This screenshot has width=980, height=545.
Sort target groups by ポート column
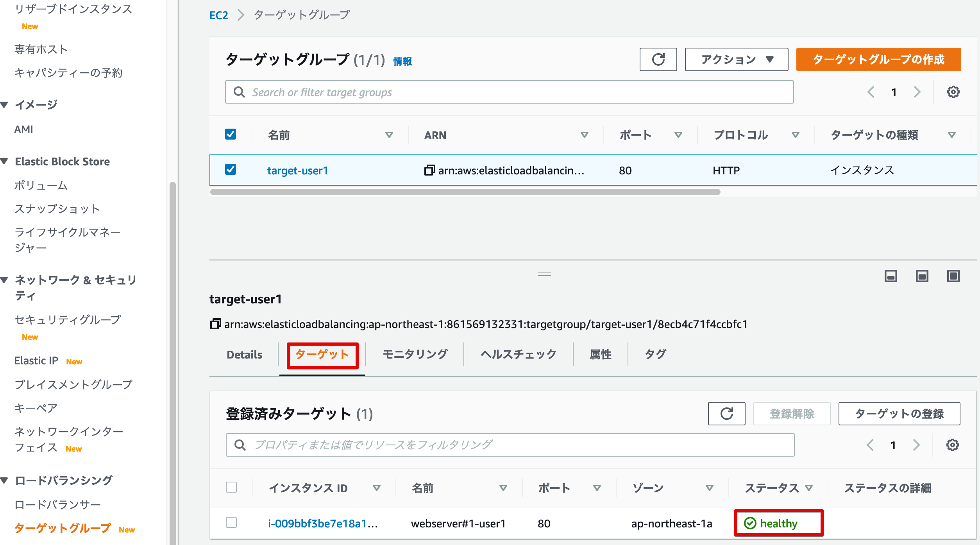click(678, 135)
